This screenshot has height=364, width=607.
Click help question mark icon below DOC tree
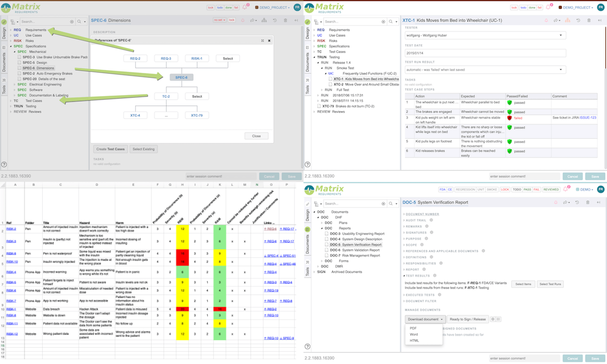pyautogui.click(x=307, y=346)
